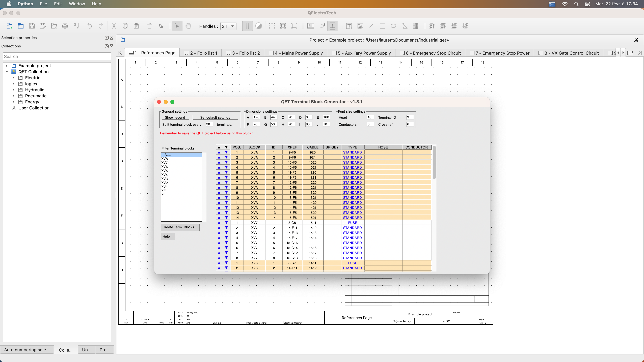Open the Window menu
The width and height of the screenshot is (644, 362).
(77, 4)
